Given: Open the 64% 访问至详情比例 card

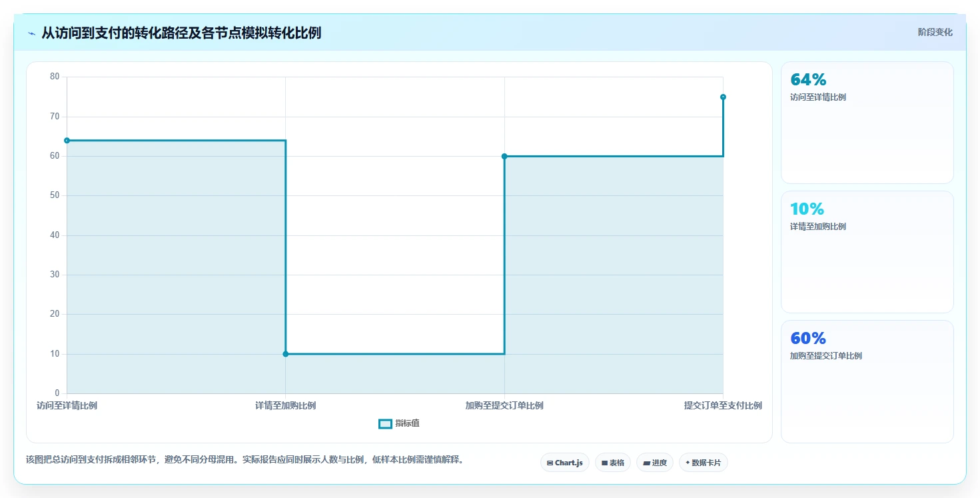Looking at the screenshot, I should [x=867, y=123].
